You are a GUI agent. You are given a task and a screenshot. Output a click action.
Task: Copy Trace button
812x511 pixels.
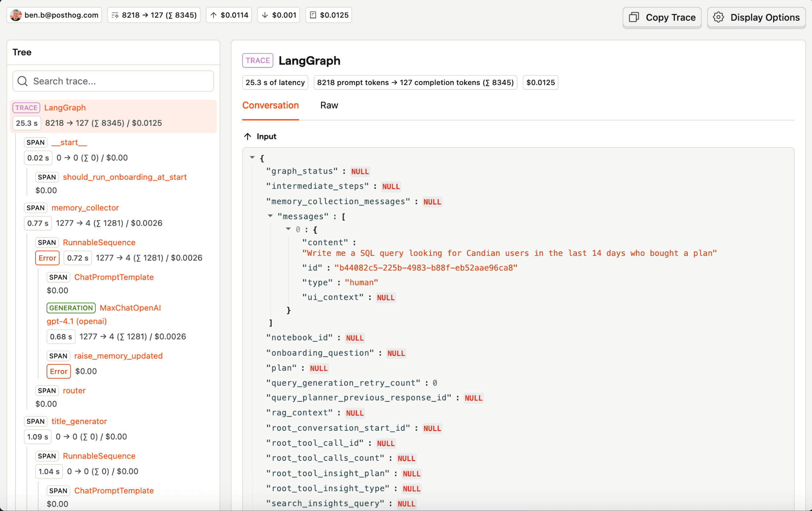662,18
